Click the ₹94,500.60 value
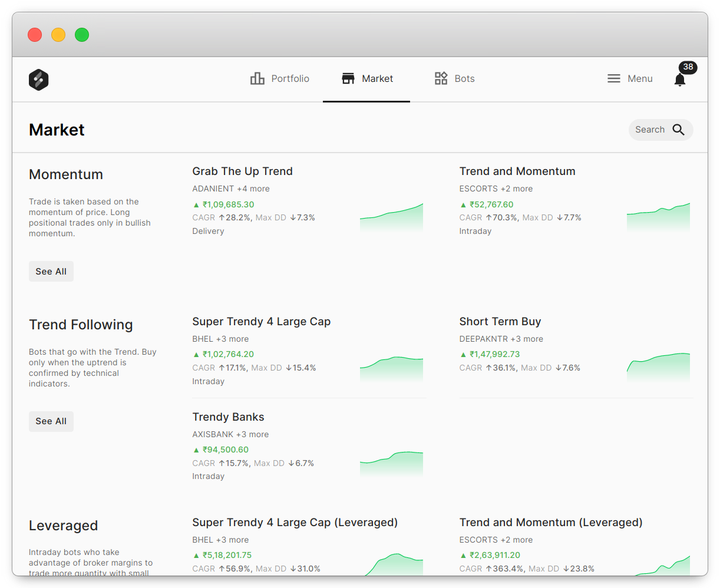 (226, 450)
